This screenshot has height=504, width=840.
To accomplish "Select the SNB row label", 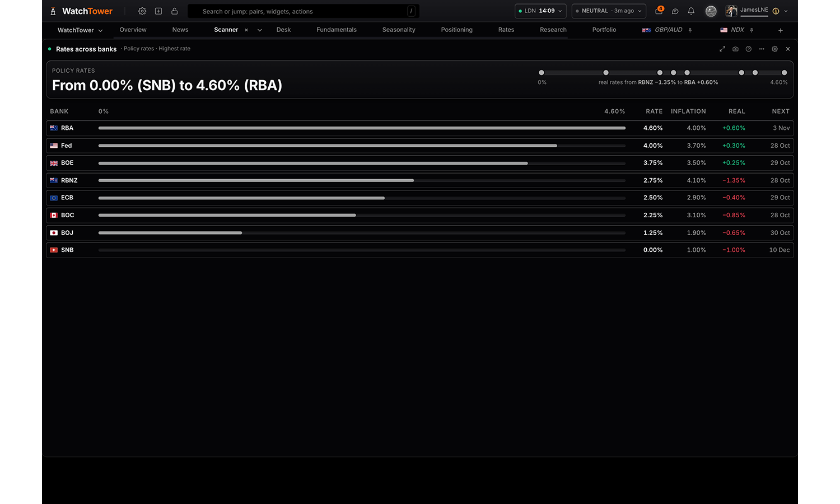I will [67, 250].
